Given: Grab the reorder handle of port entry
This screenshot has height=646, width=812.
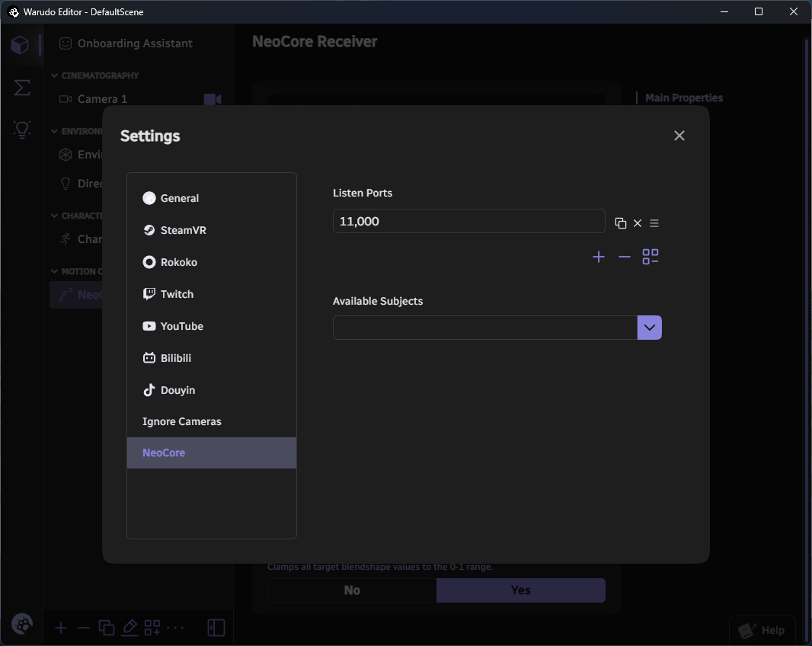Looking at the screenshot, I should pos(654,222).
